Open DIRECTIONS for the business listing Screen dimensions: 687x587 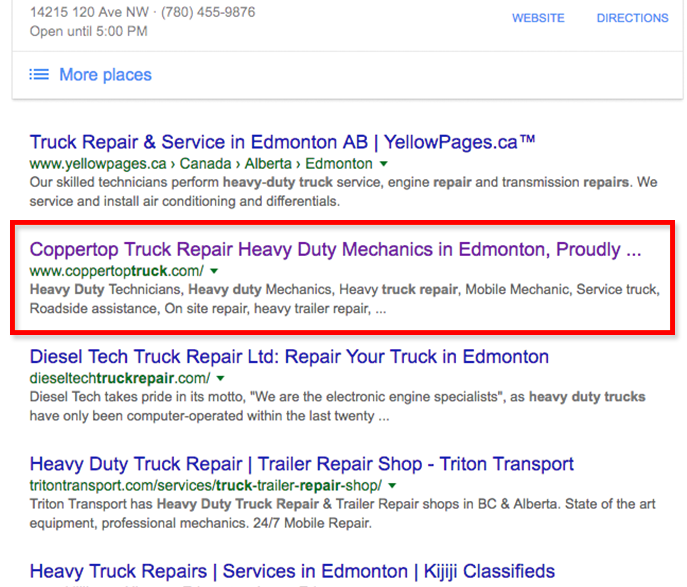click(632, 18)
